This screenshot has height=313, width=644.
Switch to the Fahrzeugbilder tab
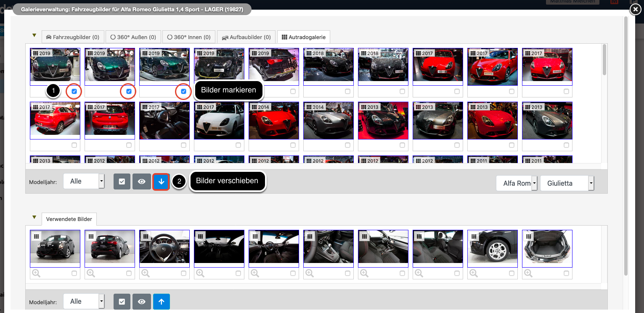[x=72, y=37]
